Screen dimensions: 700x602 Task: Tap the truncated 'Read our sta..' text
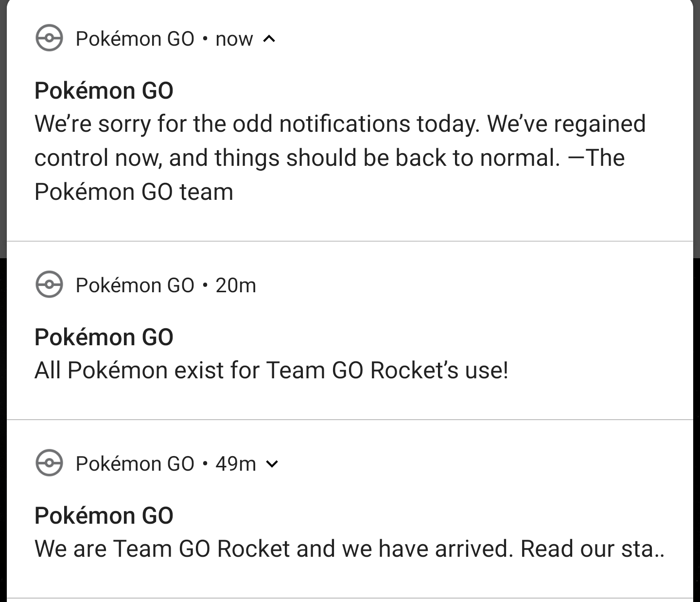click(592, 549)
